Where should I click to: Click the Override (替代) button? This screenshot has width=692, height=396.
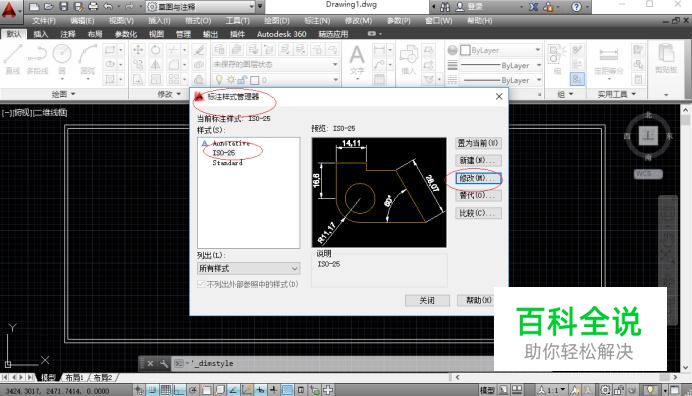tap(478, 195)
